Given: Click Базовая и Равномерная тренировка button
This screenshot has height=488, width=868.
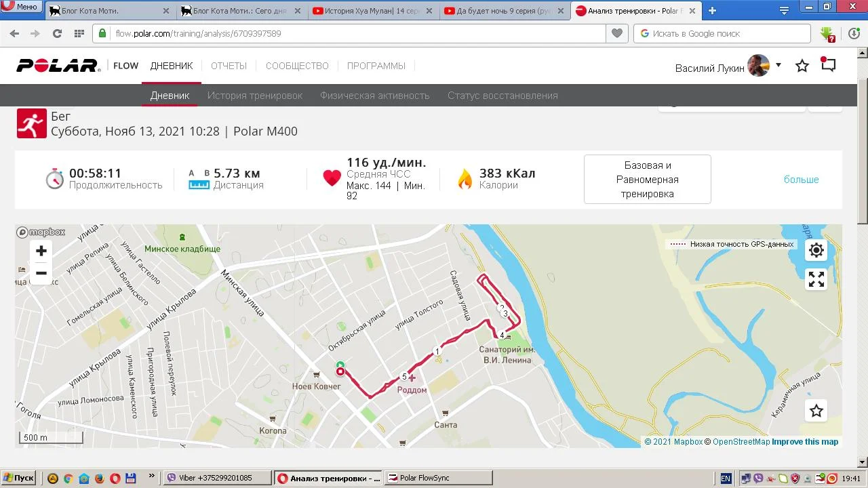Looking at the screenshot, I should (x=648, y=179).
